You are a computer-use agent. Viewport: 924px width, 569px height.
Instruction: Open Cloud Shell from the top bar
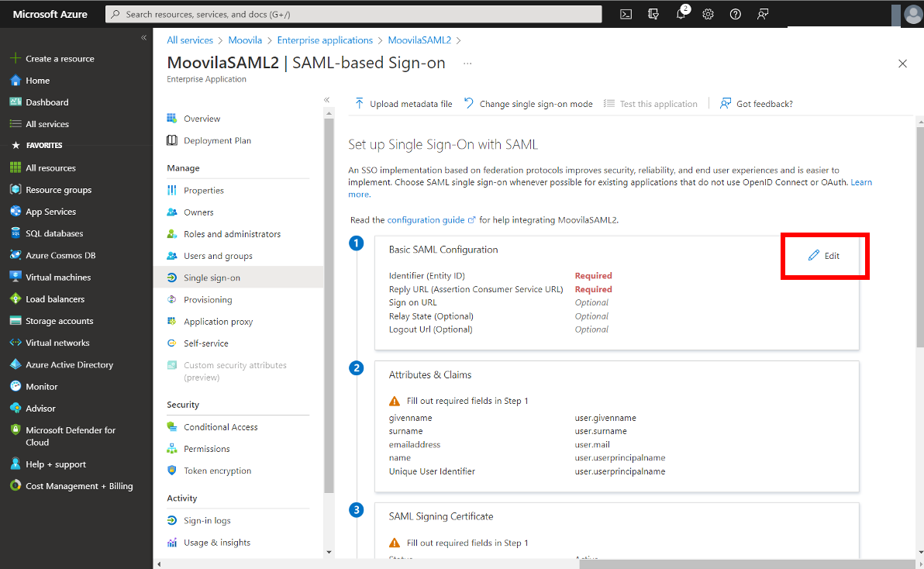pyautogui.click(x=626, y=14)
